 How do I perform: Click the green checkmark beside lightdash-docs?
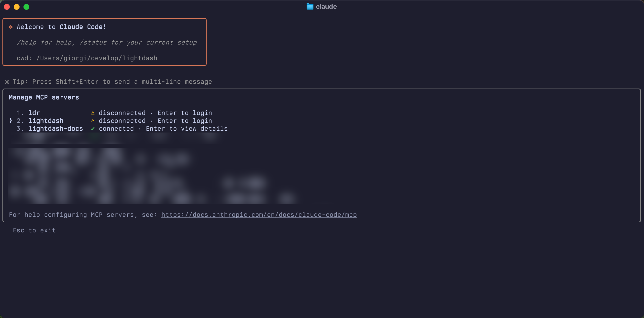(x=93, y=129)
